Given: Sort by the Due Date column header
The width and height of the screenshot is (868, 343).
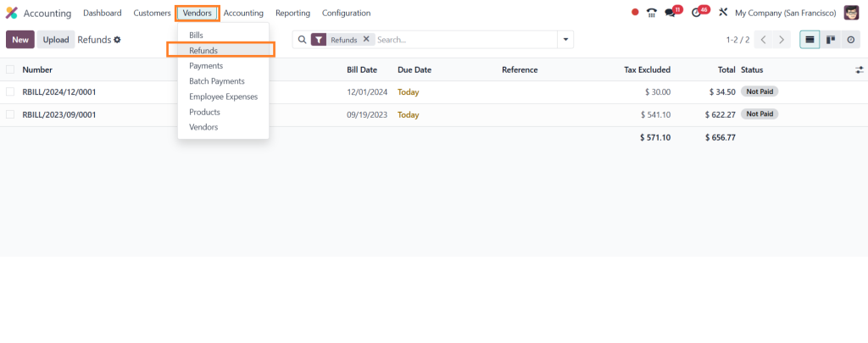Looking at the screenshot, I should click(414, 69).
